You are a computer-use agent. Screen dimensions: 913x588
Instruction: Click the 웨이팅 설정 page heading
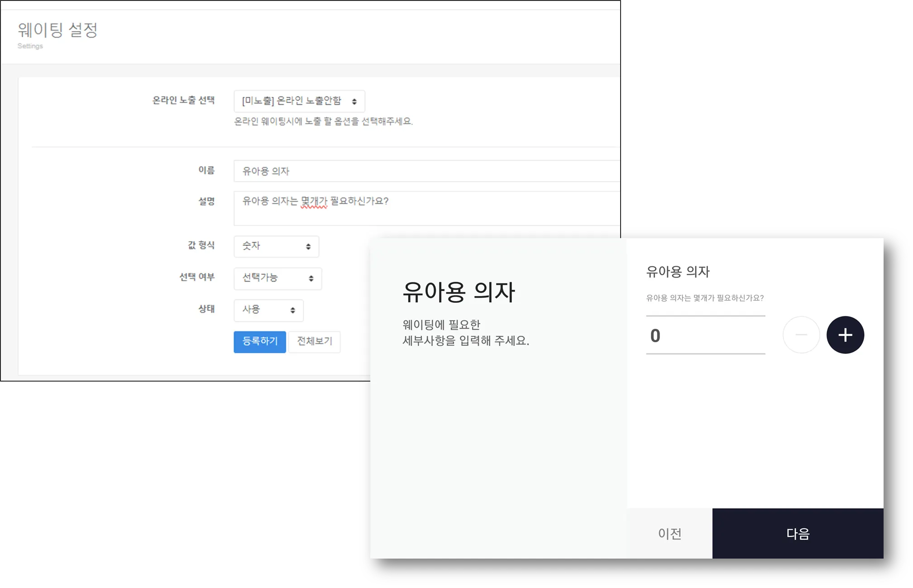(57, 30)
